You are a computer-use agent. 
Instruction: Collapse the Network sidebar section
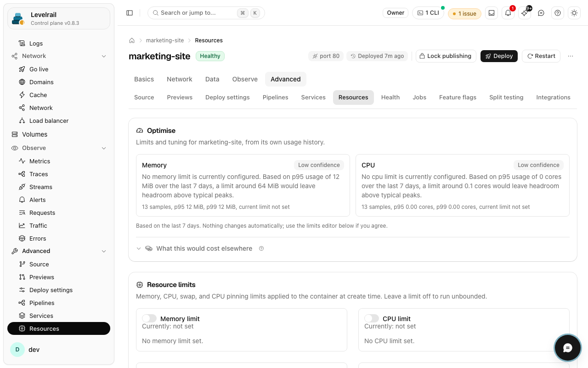(x=59, y=56)
